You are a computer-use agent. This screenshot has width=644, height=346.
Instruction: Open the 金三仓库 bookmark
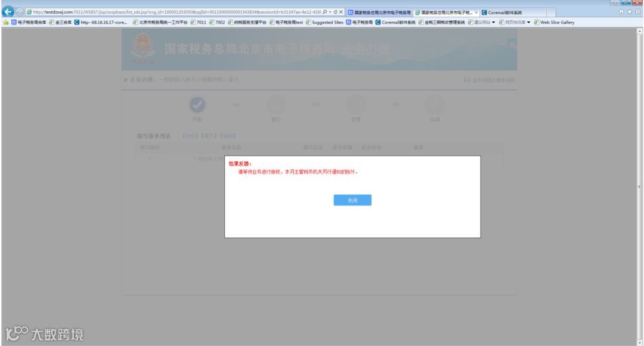click(60, 23)
